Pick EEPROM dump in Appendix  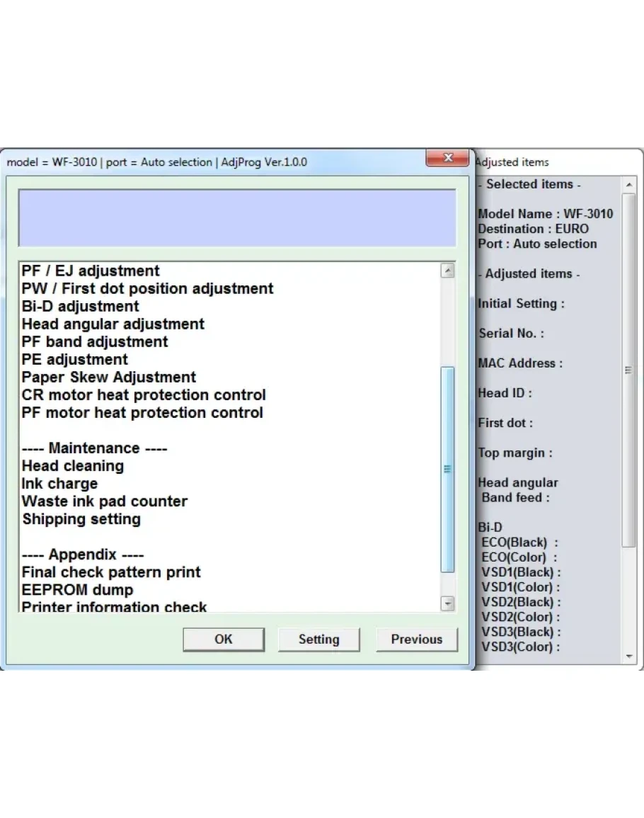(x=77, y=590)
